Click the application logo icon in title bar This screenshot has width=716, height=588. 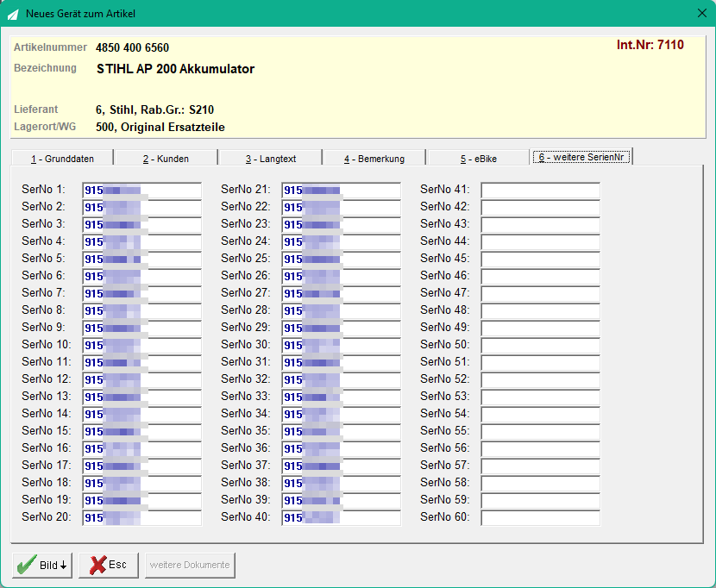(x=13, y=14)
